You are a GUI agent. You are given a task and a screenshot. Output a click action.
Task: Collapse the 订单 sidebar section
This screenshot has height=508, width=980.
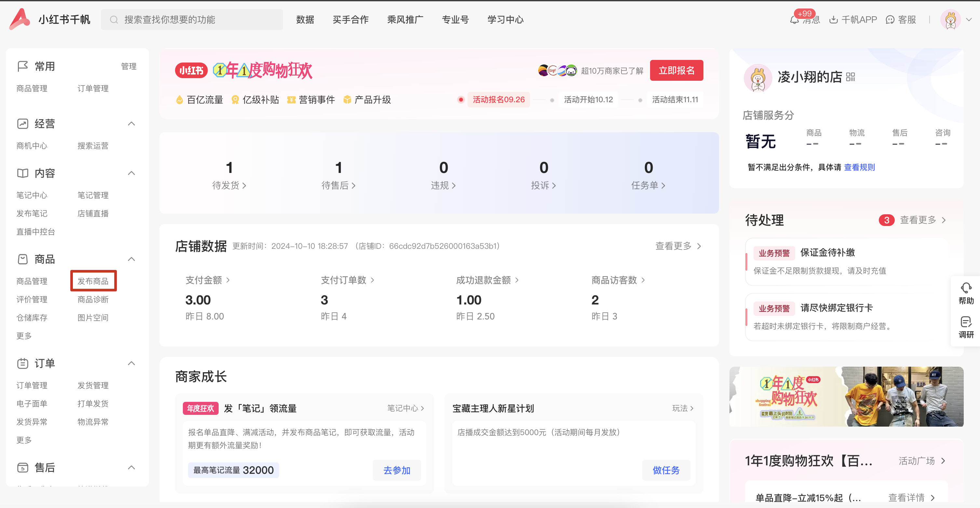pyautogui.click(x=132, y=363)
